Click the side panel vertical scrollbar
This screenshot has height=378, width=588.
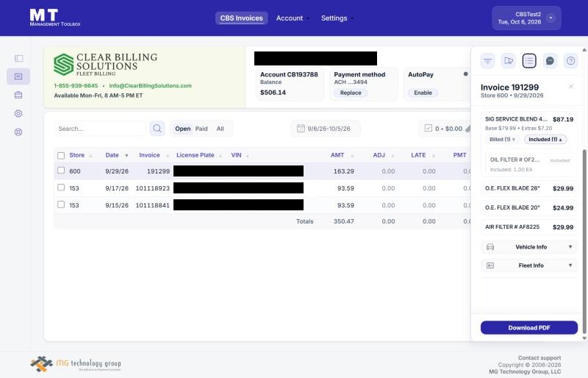tap(584, 241)
